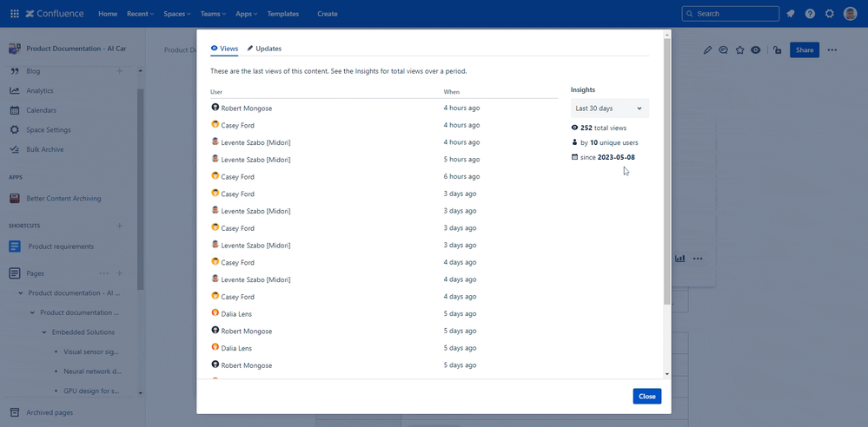Open the settings gear in header

(830, 14)
